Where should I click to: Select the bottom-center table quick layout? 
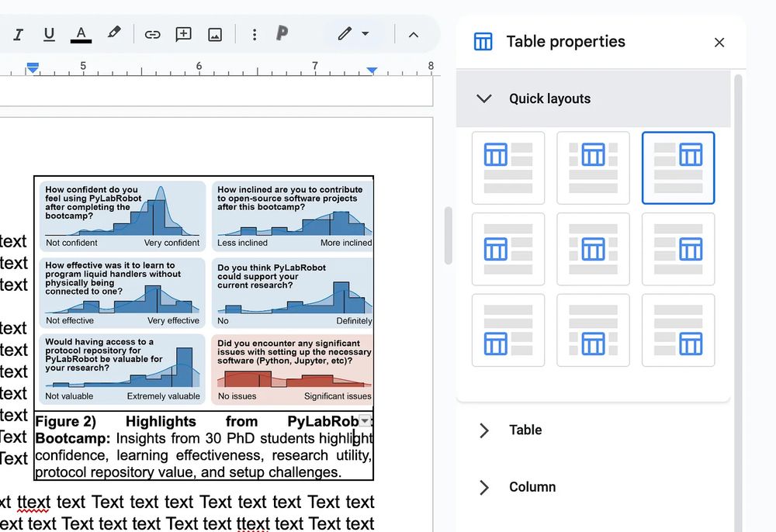[x=594, y=330]
